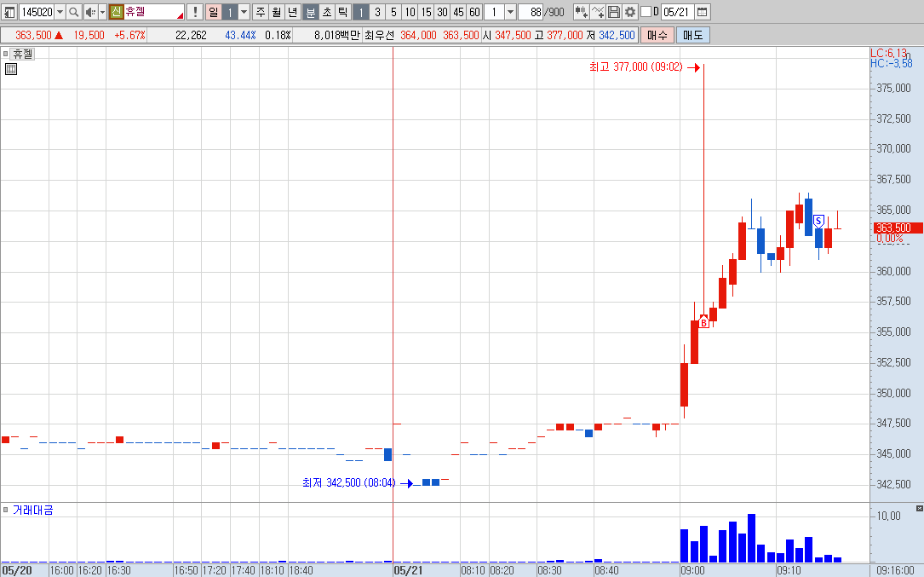
Task: Click the save chart floppy disk icon
Action: (613, 12)
